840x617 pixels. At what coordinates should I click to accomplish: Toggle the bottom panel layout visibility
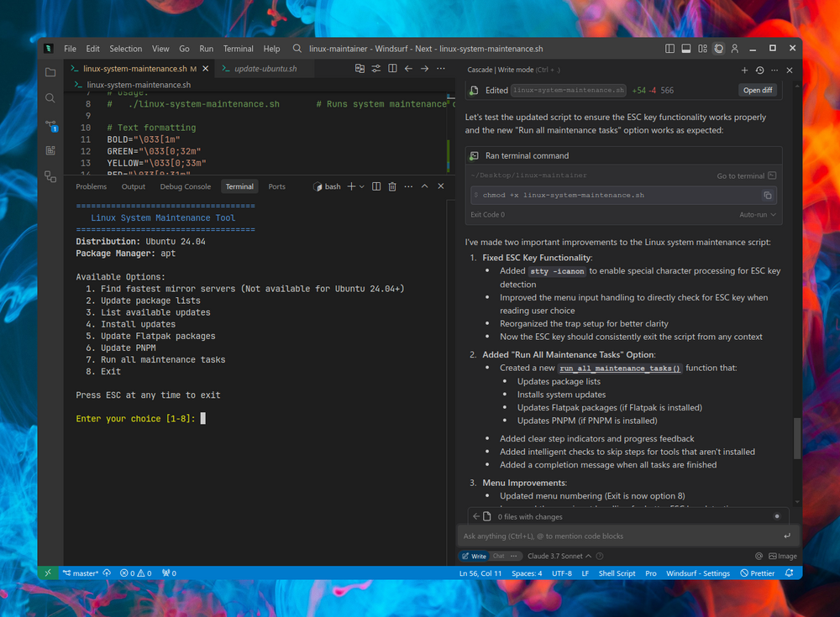click(x=688, y=49)
